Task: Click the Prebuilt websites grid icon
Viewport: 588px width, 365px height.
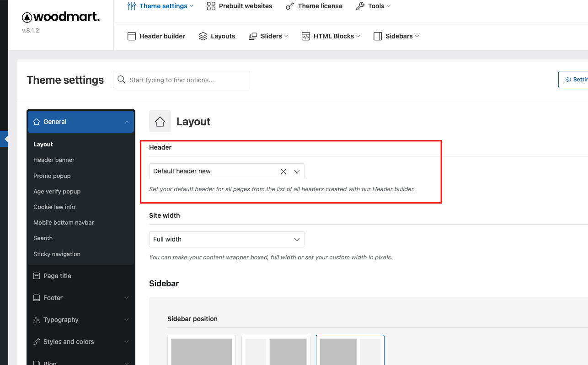Action: tap(211, 6)
